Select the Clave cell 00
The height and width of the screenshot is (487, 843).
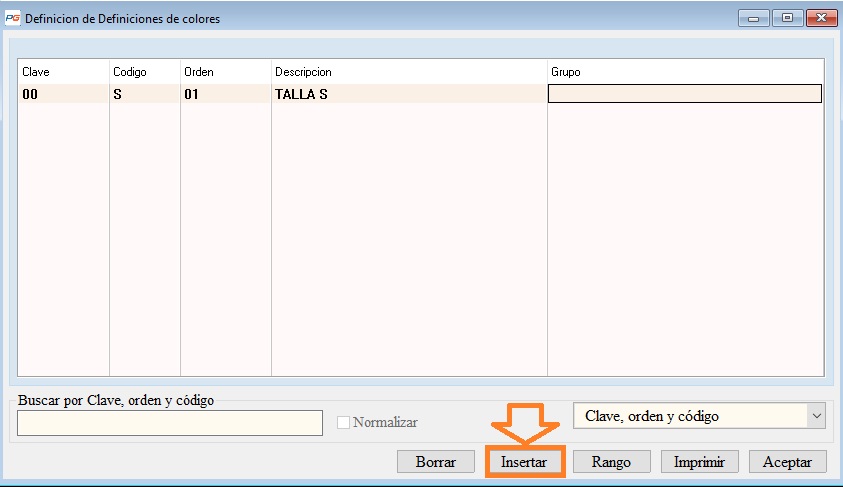click(63, 94)
